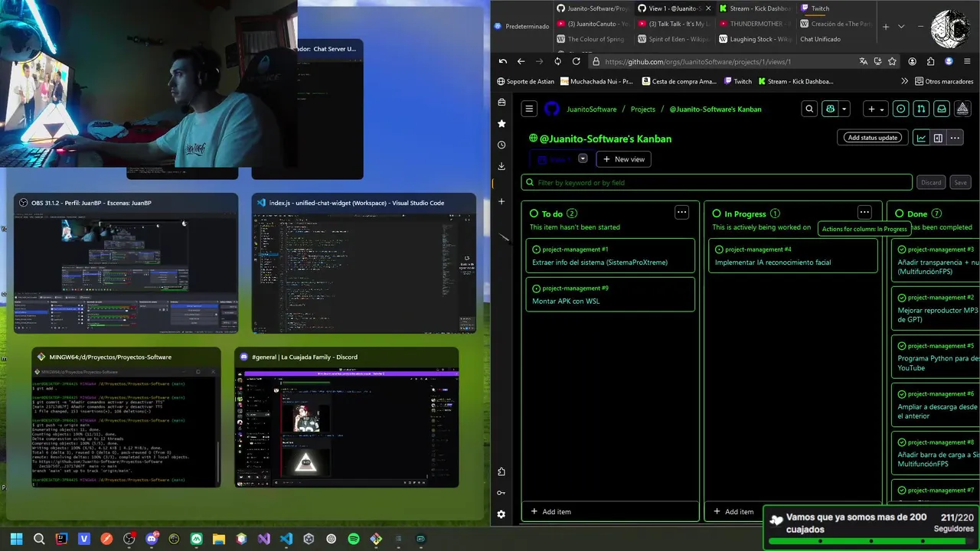Open the Predeterminado workspace selector
The width and height of the screenshot is (980, 551).
coord(522,26)
